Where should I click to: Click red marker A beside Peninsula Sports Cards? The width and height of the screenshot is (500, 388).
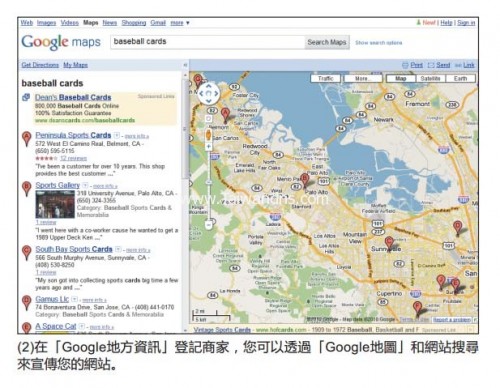tap(27, 138)
